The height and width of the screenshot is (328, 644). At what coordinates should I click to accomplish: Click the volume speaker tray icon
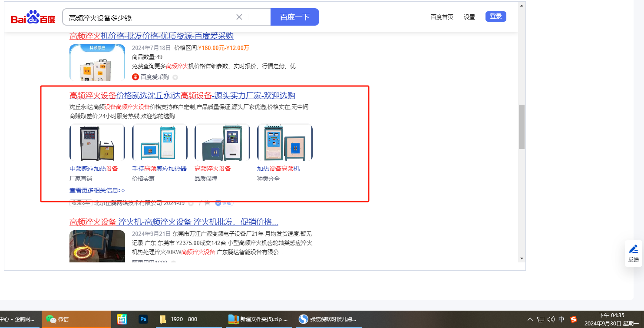click(x=551, y=319)
